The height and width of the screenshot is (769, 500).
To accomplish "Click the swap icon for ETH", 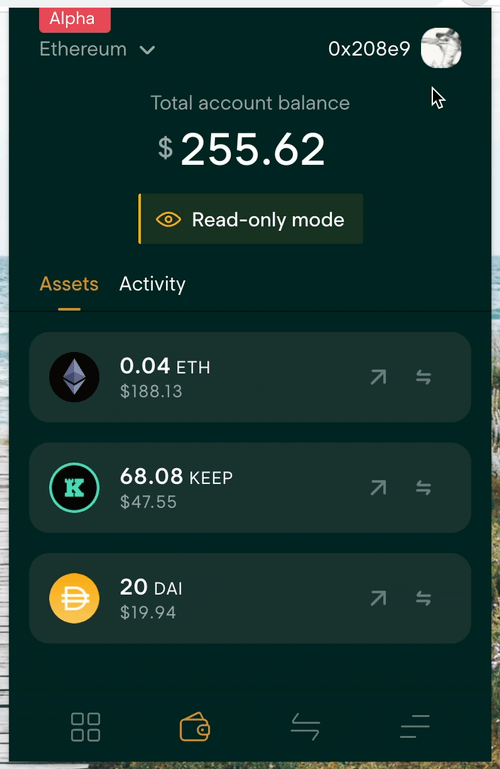I will point(424,377).
